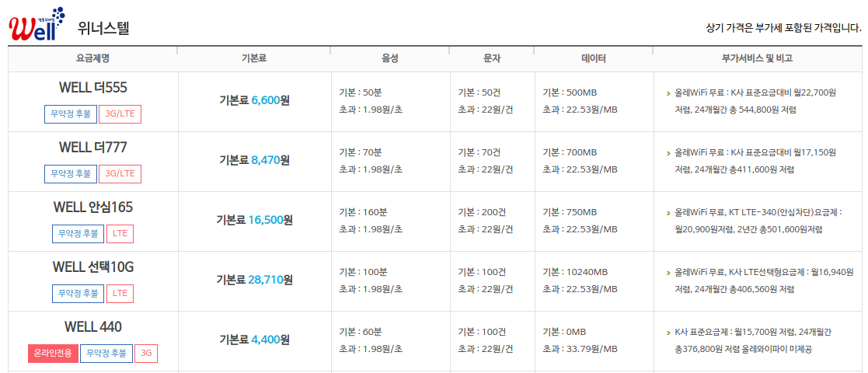Click the 부가서비스 및 비고 column header

(x=757, y=58)
